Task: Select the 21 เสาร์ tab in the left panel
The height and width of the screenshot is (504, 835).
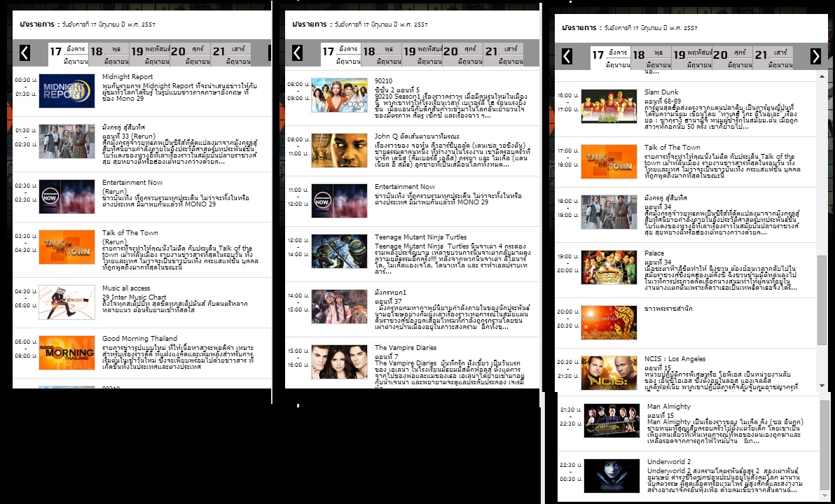Action: [x=230, y=55]
